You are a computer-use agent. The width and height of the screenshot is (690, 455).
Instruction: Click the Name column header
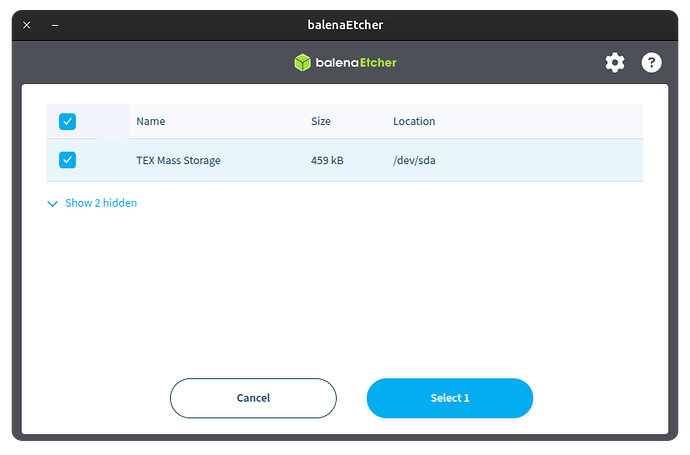tap(150, 121)
